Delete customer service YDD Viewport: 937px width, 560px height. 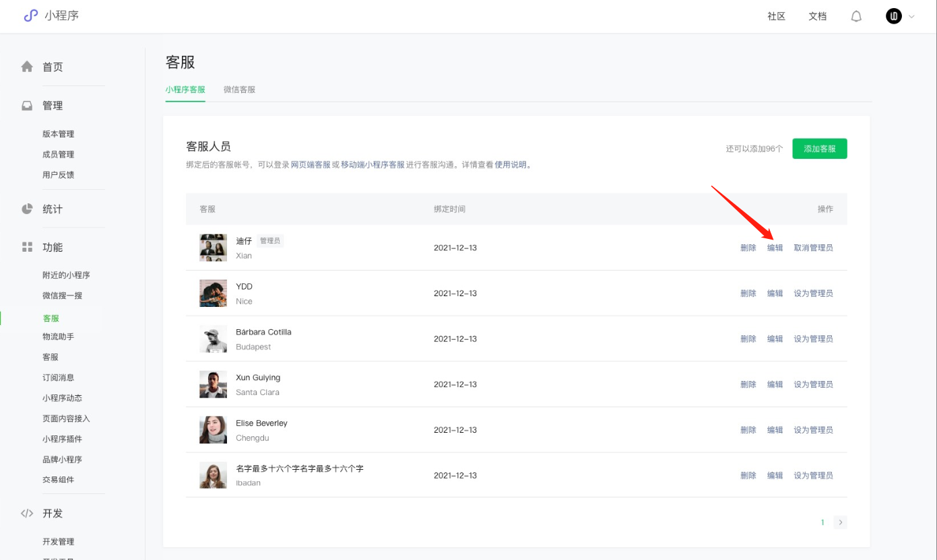click(x=748, y=293)
